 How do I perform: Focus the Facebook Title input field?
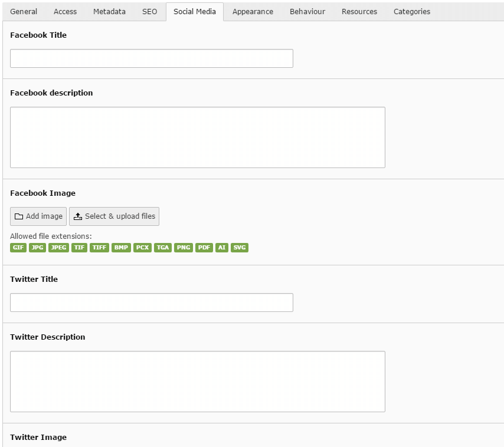click(152, 58)
